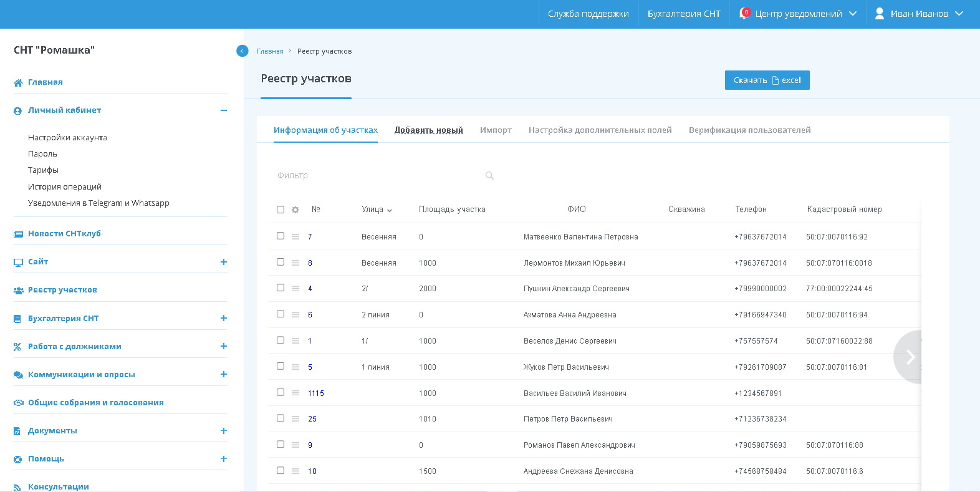The height and width of the screenshot is (492, 980).
Task: Click the feed icon beside Консультации
Action: point(18,487)
